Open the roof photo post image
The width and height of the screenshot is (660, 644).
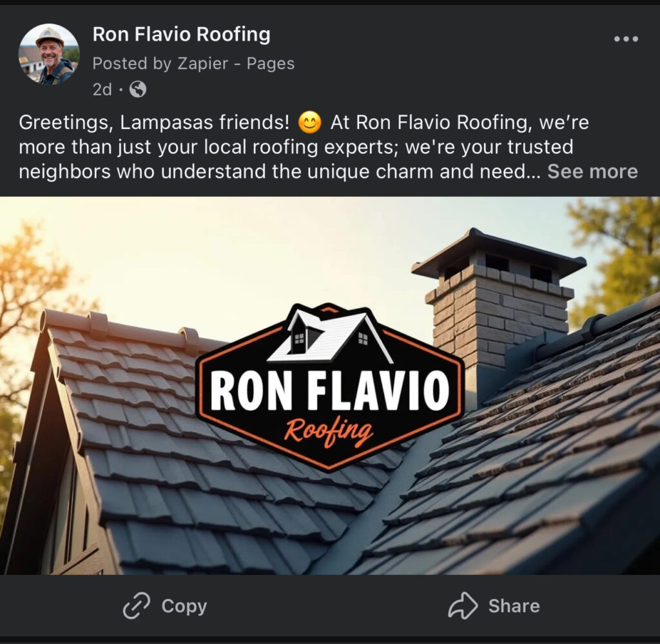point(330,385)
